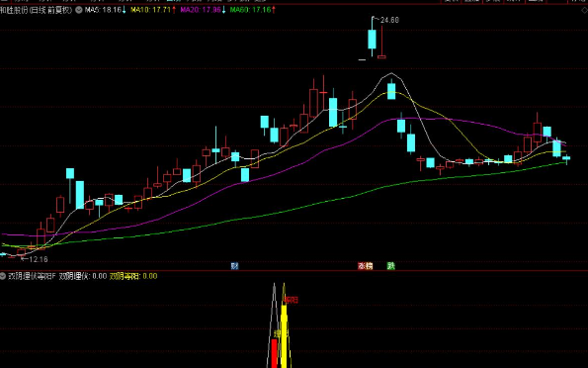Click the MA5 down arrow indicator
This screenshot has width=588, height=368.
coord(125,10)
